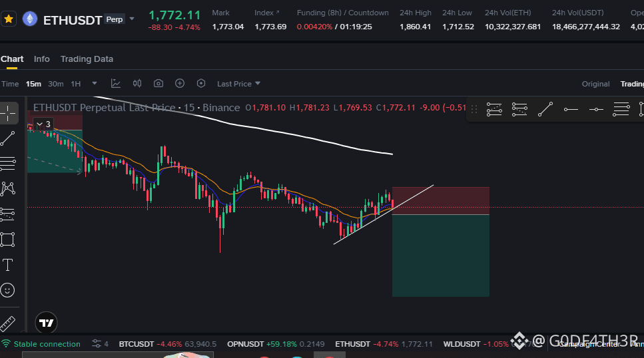This screenshot has height=358, width=644.
Task: Select the 1H time interval
Action: click(75, 84)
